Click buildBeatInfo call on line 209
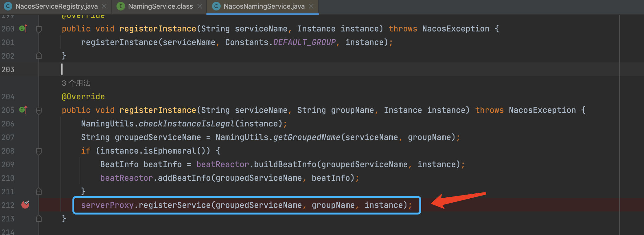This screenshot has height=235, width=644. [x=285, y=164]
